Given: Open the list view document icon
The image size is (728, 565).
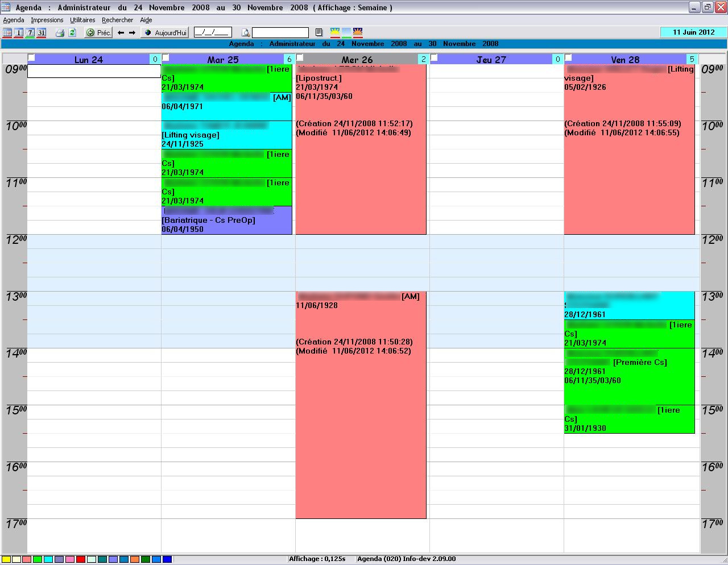Looking at the screenshot, I should [x=319, y=33].
